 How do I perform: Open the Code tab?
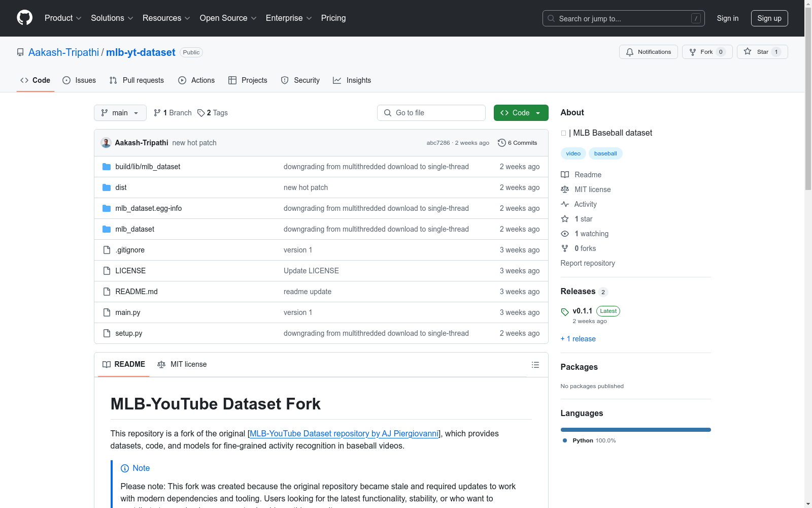pyautogui.click(x=36, y=80)
